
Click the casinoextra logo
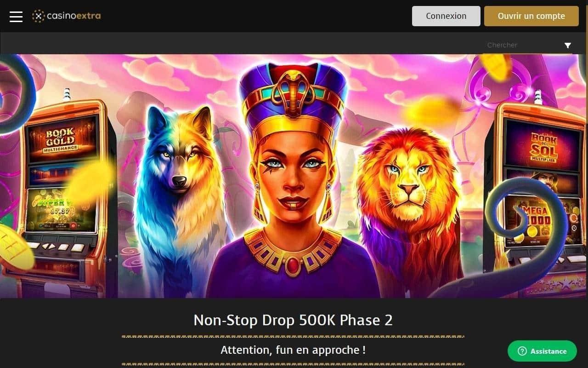point(67,16)
